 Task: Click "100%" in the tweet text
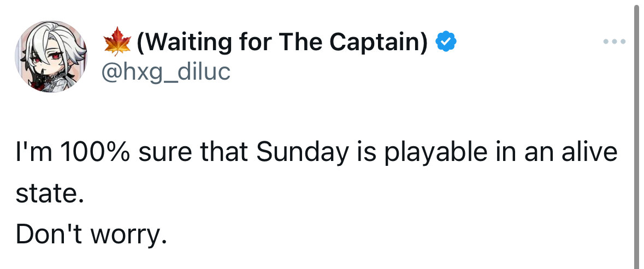[96, 153]
